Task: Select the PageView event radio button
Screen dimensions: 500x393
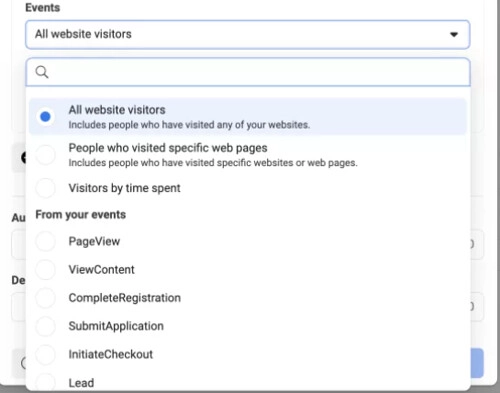Action: pyautogui.click(x=45, y=241)
